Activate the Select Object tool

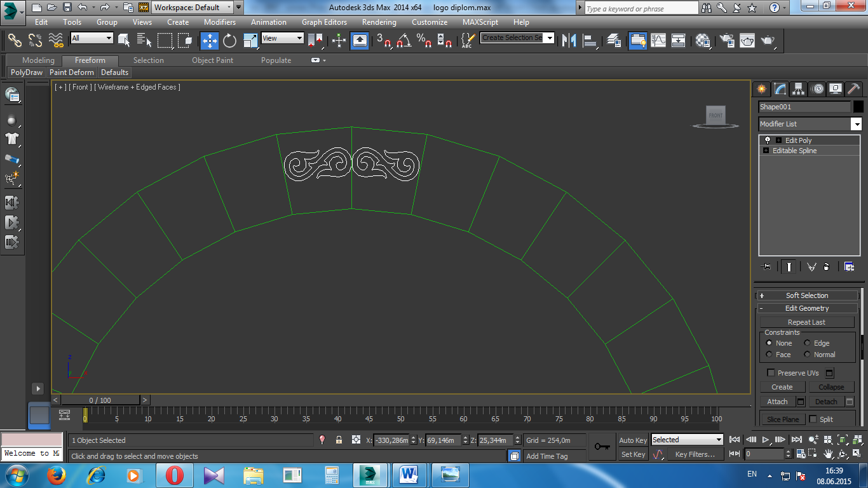point(124,40)
